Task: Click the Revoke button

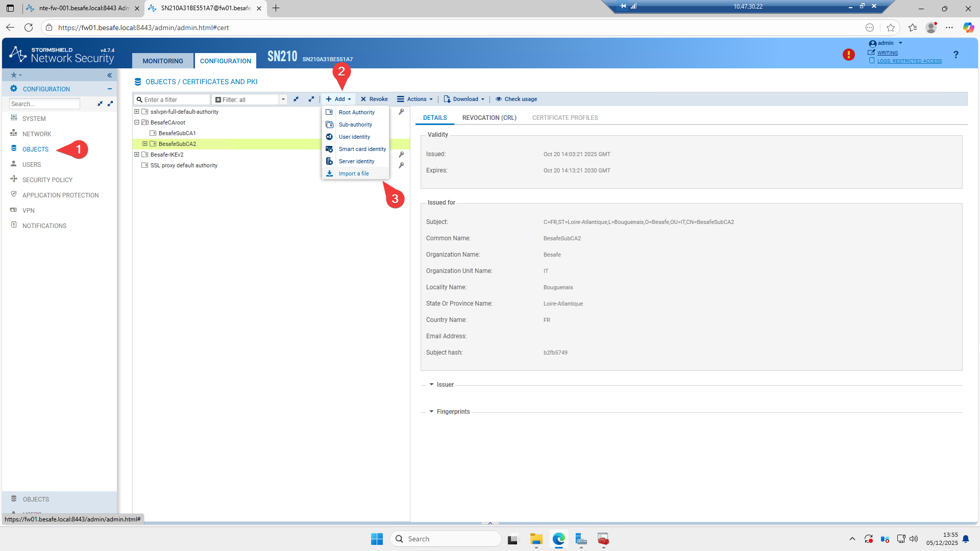Action: tap(374, 99)
